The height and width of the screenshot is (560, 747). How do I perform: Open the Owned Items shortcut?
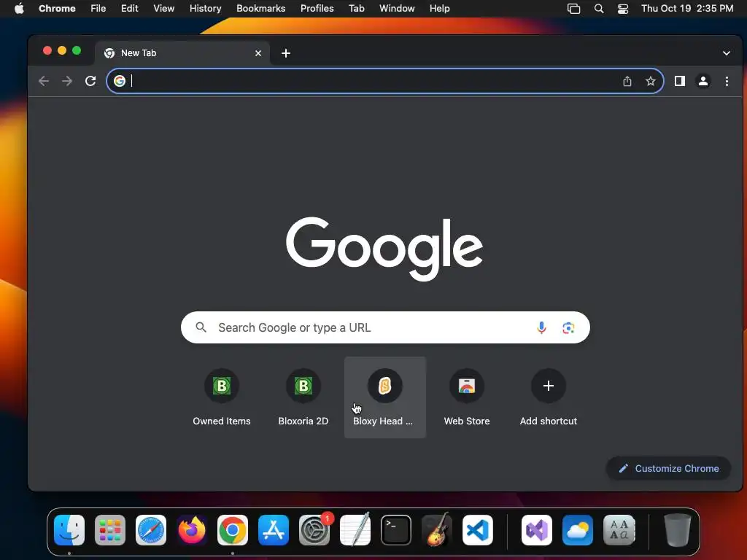point(222,397)
